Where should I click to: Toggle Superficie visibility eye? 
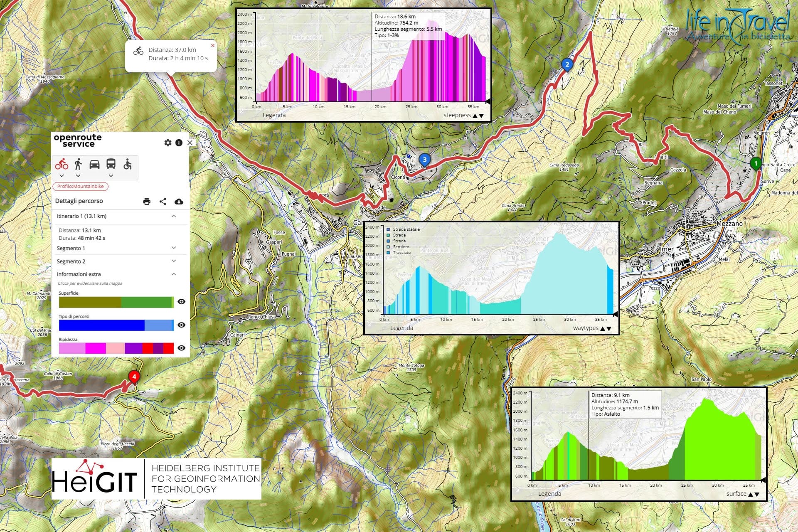[x=181, y=302]
